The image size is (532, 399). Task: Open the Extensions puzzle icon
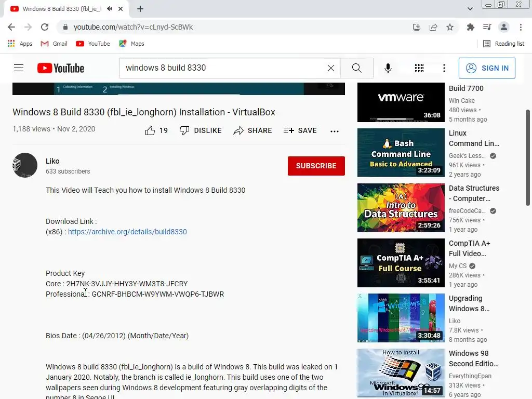[470, 27]
